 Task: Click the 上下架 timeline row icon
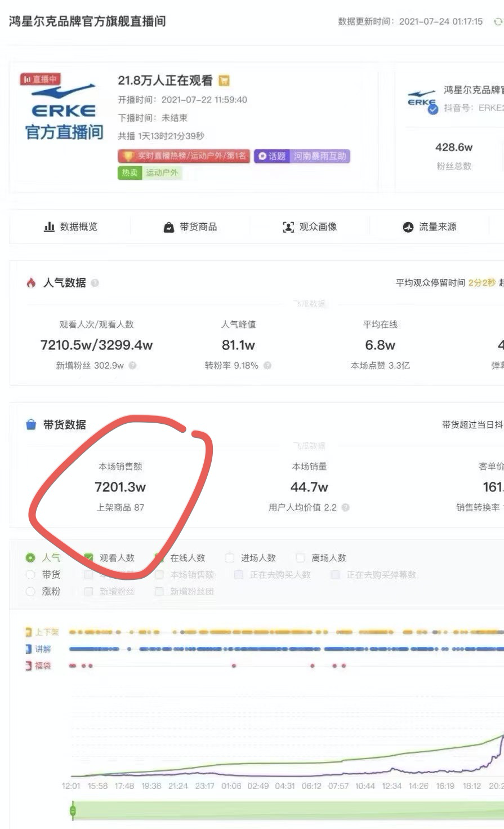tap(29, 632)
